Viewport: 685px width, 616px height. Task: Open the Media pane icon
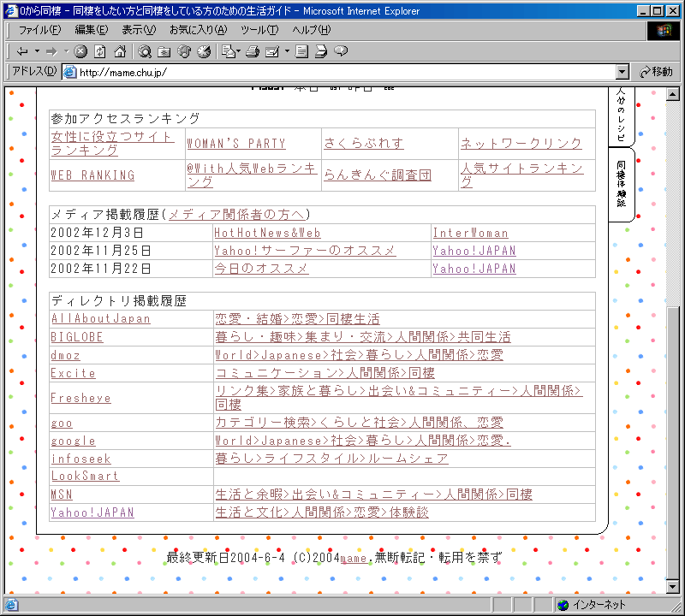pos(184,51)
